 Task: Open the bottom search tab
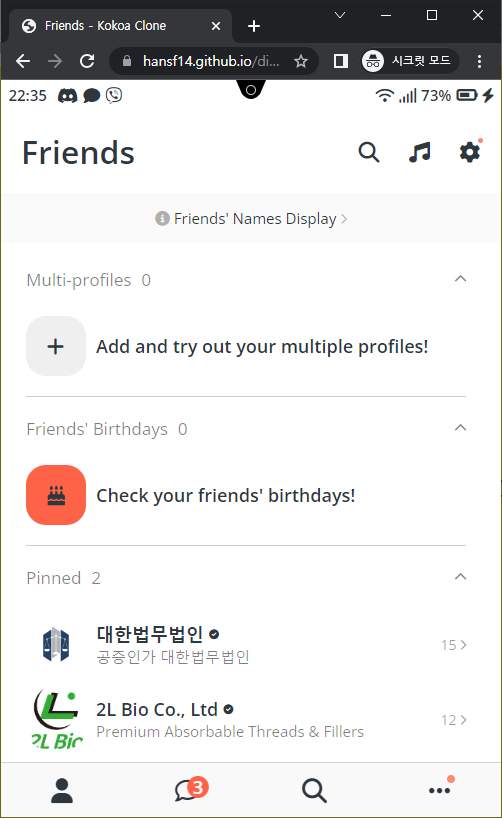[314, 790]
